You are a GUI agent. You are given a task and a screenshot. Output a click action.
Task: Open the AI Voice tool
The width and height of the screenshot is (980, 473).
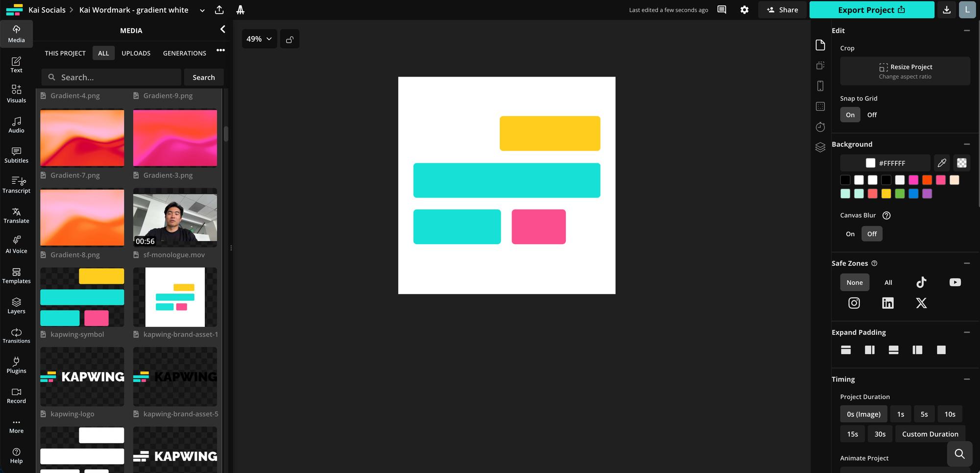coord(16,245)
